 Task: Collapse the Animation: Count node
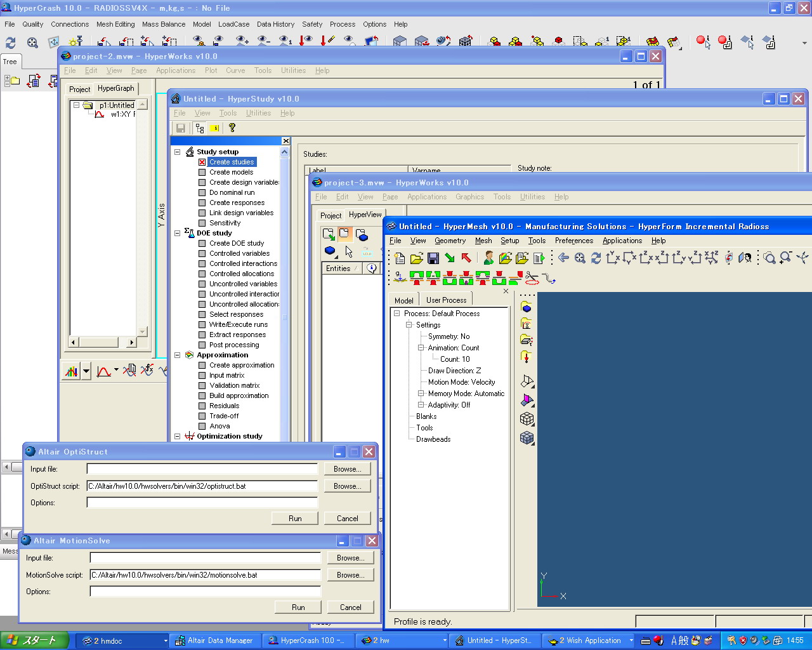421,347
